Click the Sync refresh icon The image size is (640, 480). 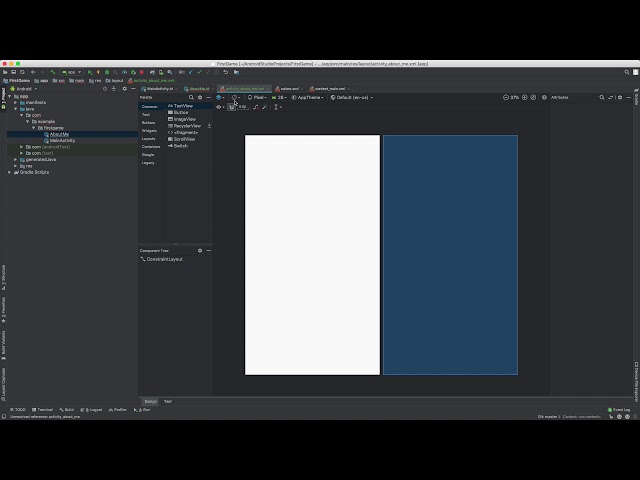pos(22,72)
